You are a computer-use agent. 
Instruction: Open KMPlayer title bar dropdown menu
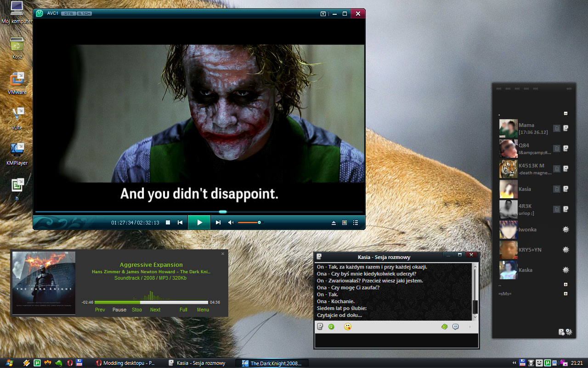tap(323, 14)
